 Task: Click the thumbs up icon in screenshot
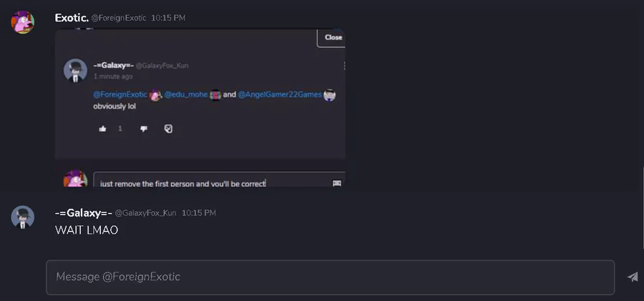point(102,129)
